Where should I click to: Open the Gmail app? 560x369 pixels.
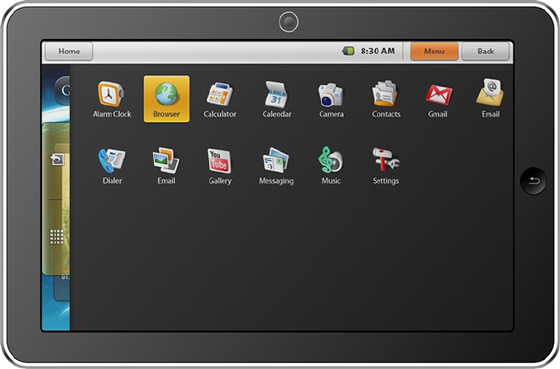[x=438, y=101]
